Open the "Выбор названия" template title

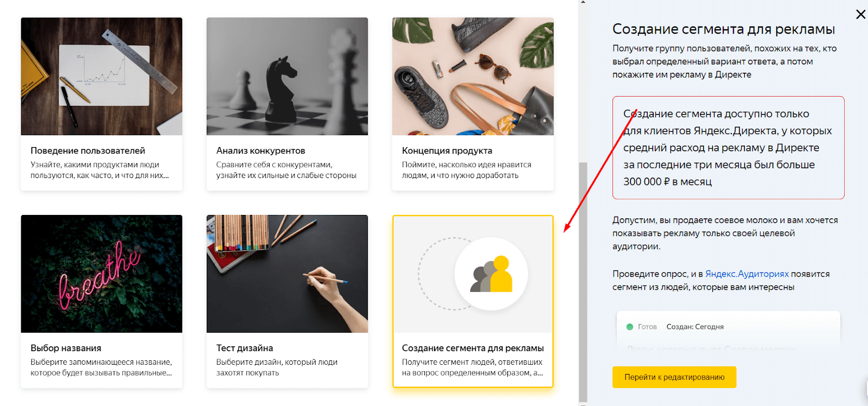pos(66,348)
